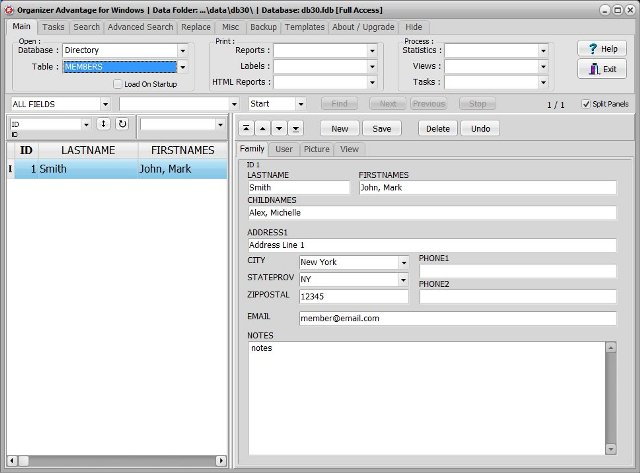Open the Templates tab
The image size is (640, 473).
[304, 27]
